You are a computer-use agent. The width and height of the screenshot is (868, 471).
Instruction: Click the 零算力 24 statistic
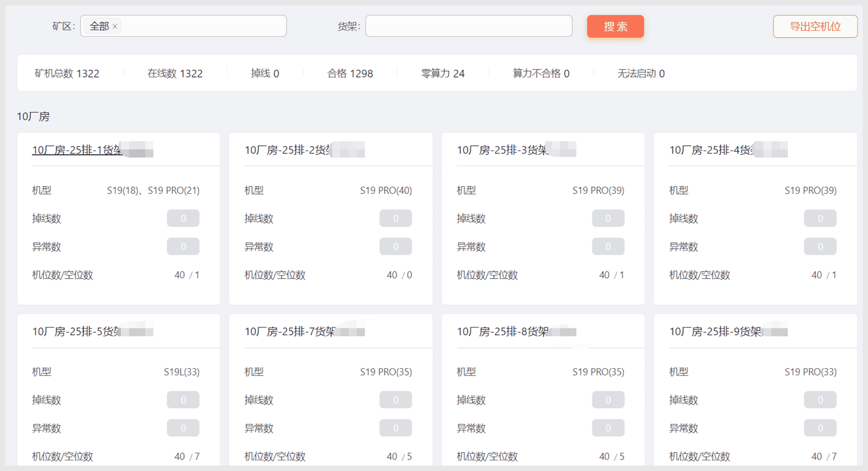(x=442, y=74)
